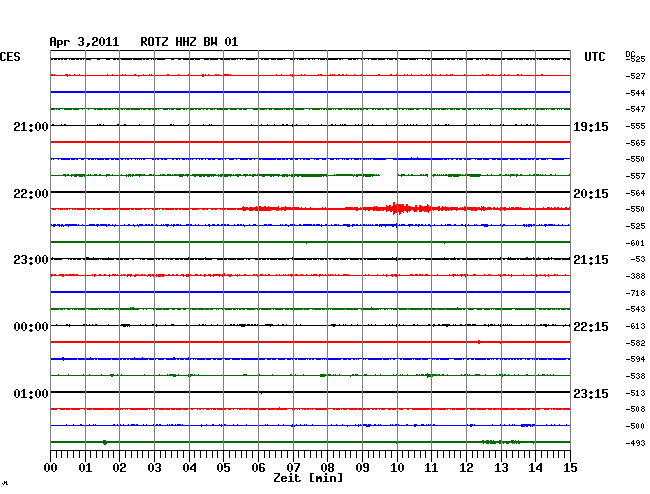650x494 pixels.
Task: Select the local time label "21:00"
Action: click(x=31, y=126)
